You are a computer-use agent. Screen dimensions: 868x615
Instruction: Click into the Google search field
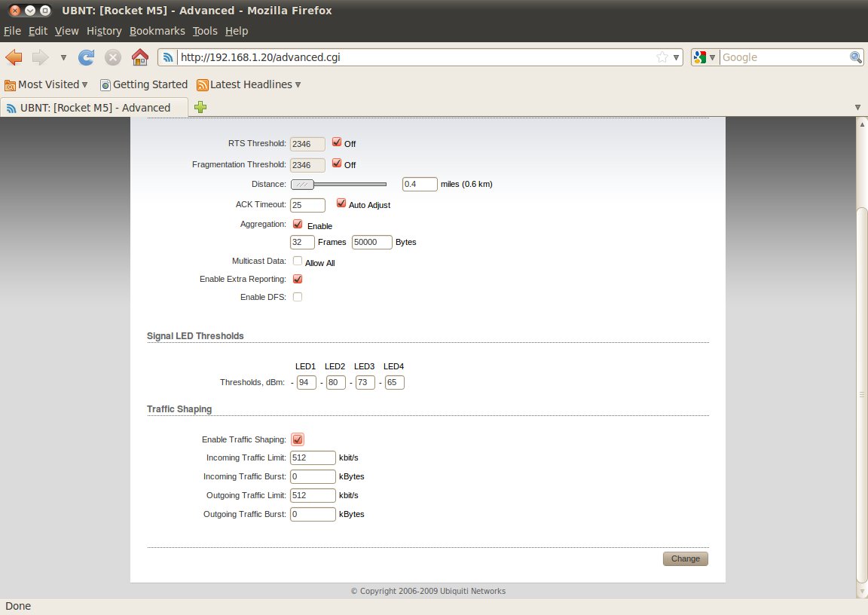(x=784, y=57)
